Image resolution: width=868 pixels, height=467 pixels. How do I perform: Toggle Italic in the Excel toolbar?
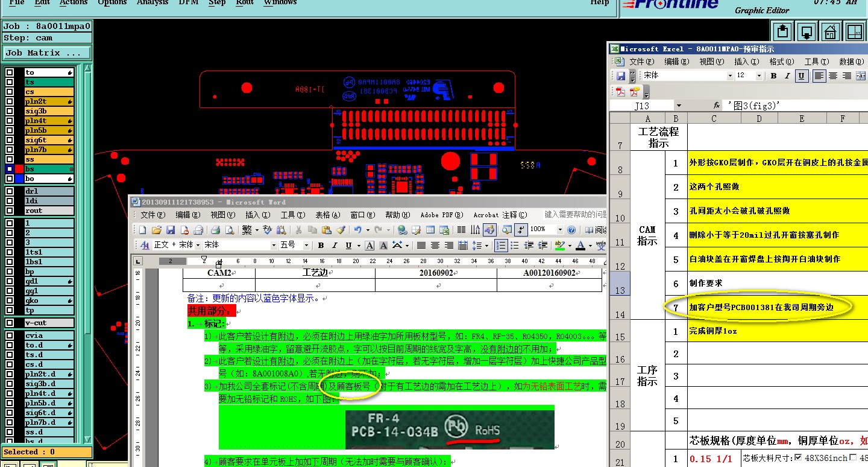pyautogui.click(x=787, y=76)
